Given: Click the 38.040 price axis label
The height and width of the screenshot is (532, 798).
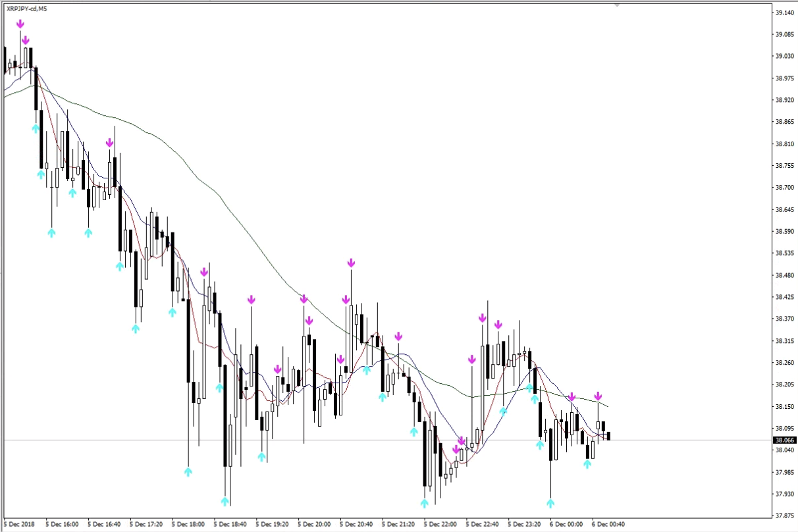Looking at the screenshot, I should click(x=785, y=450).
